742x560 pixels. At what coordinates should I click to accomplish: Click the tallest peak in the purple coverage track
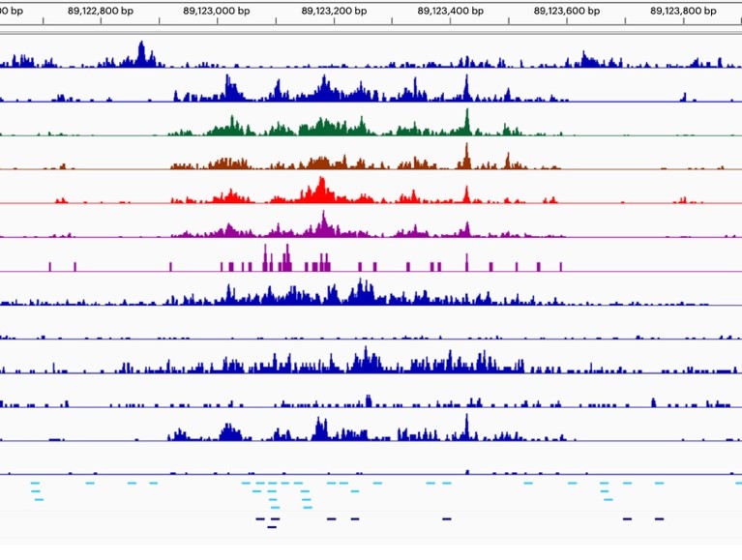point(324,222)
